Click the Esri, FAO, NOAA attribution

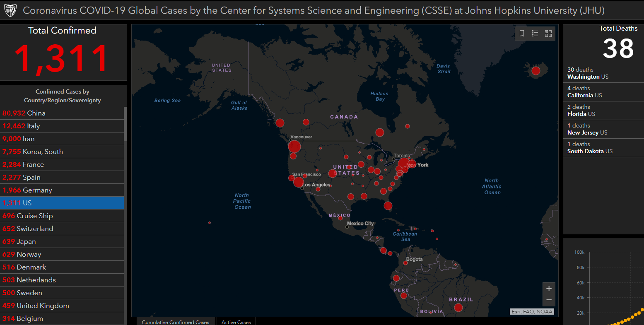532,311
